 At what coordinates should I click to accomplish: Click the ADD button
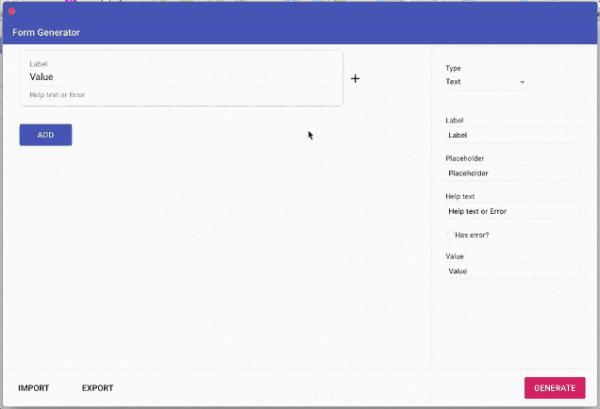click(46, 135)
